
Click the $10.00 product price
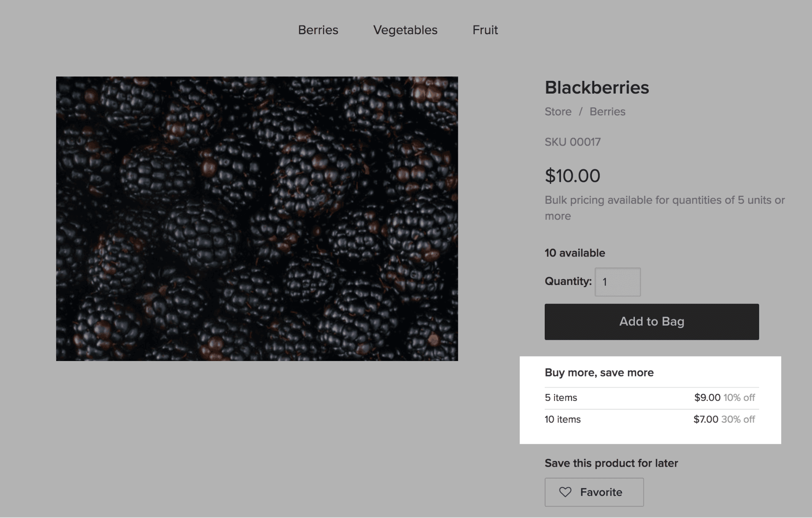572,176
